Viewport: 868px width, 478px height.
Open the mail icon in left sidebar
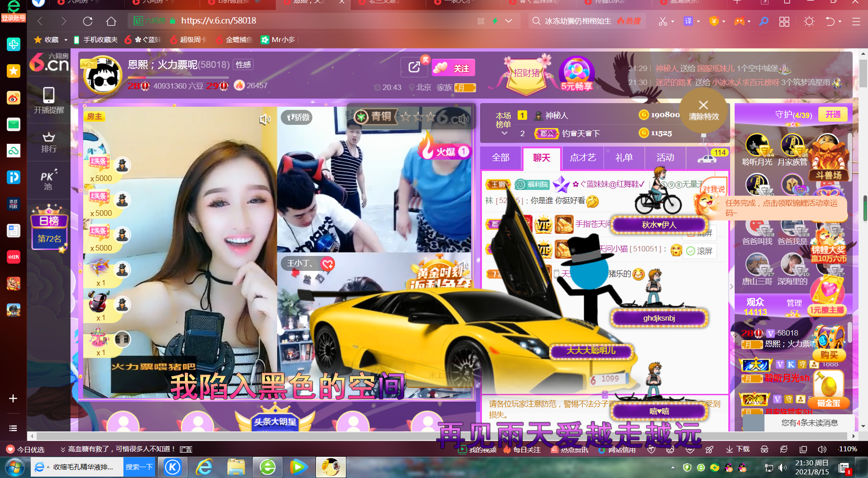point(14,124)
